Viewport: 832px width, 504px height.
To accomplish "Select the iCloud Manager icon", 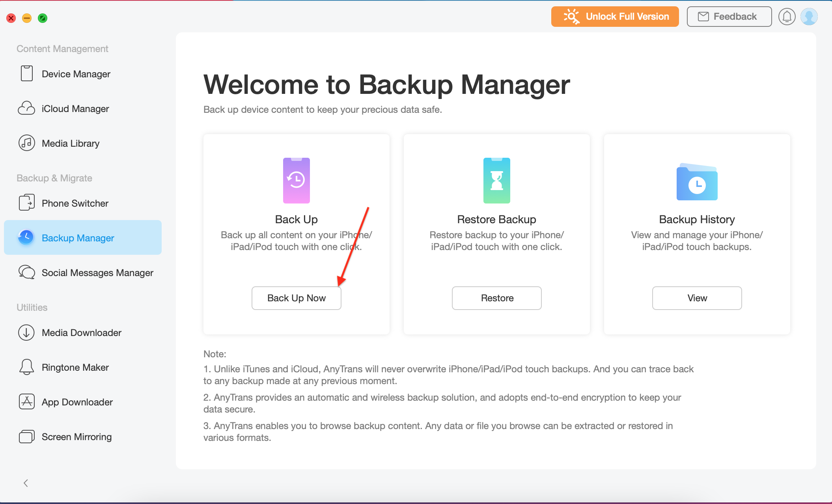I will pyautogui.click(x=26, y=108).
